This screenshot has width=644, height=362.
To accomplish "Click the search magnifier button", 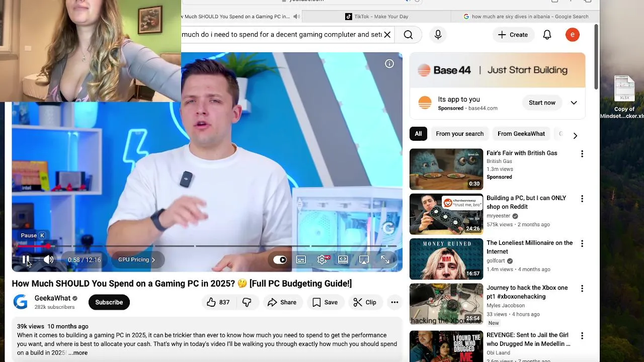I will [x=408, y=35].
